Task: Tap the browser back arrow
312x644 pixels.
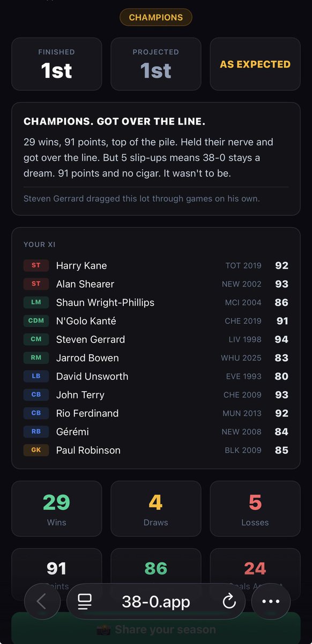Action: (41, 602)
